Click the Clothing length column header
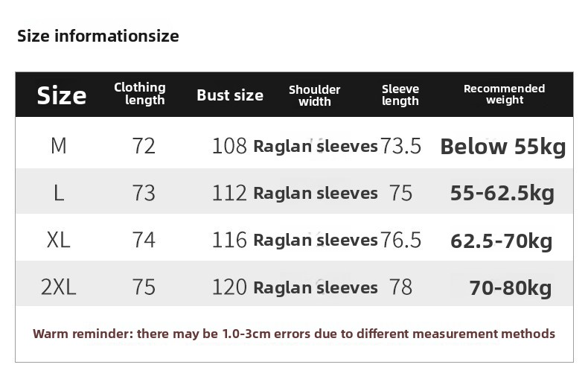Screen dimensions: 588x385 point(139,94)
